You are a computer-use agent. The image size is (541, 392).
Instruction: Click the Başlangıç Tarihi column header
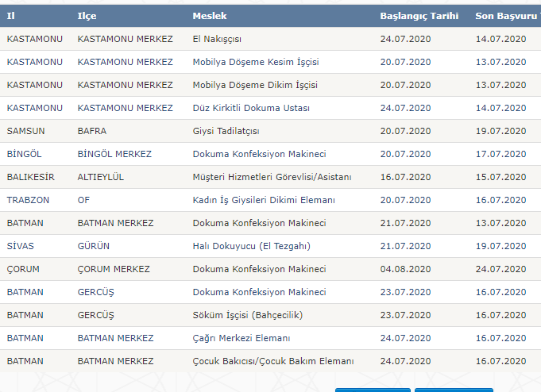pos(419,16)
